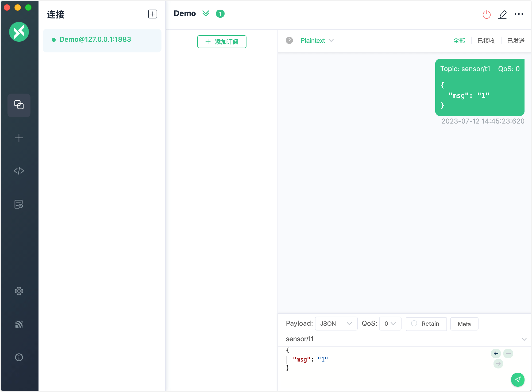
Task: Open the log viewer sidebar icon
Action: pos(19,204)
